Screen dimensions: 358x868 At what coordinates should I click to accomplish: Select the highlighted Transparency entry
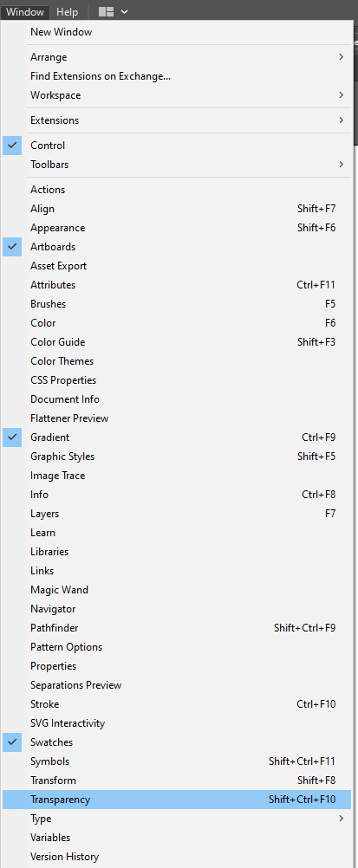(x=177, y=800)
